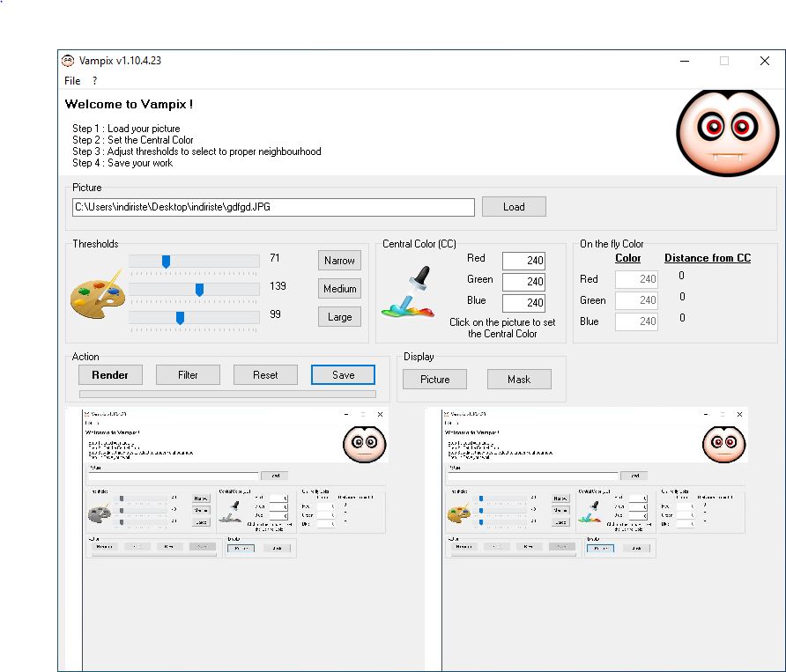This screenshot has width=786, height=672.
Task: Apply the Medium threshold preset
Action: (x=339, y=289)
